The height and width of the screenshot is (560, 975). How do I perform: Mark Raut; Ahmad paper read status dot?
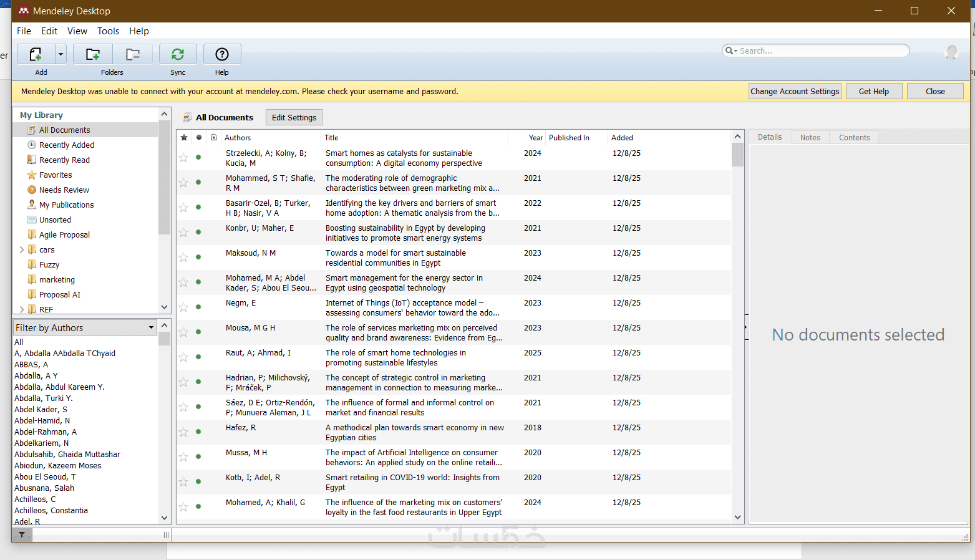tap(198, 357)
